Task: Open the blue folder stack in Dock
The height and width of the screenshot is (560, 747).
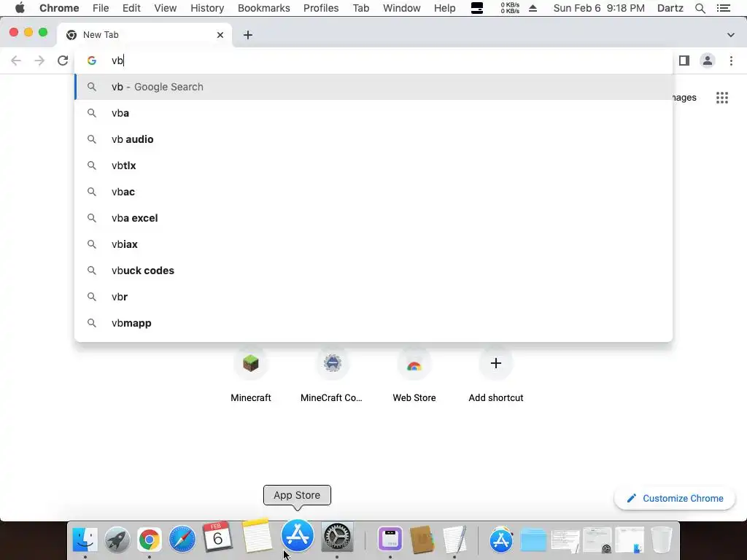Action: 533,540
